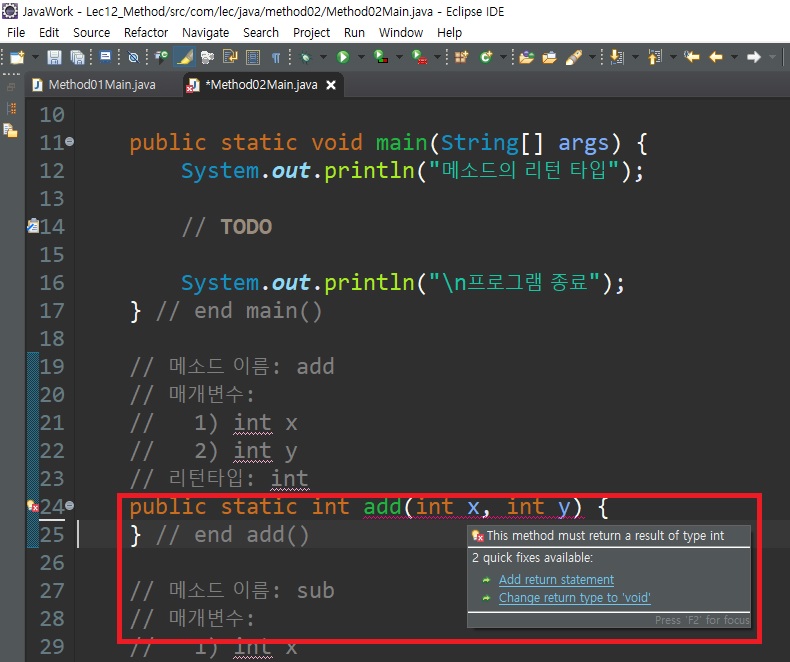
Task: Click the Forward navigation white arrow
Action: tap(754, 57)
